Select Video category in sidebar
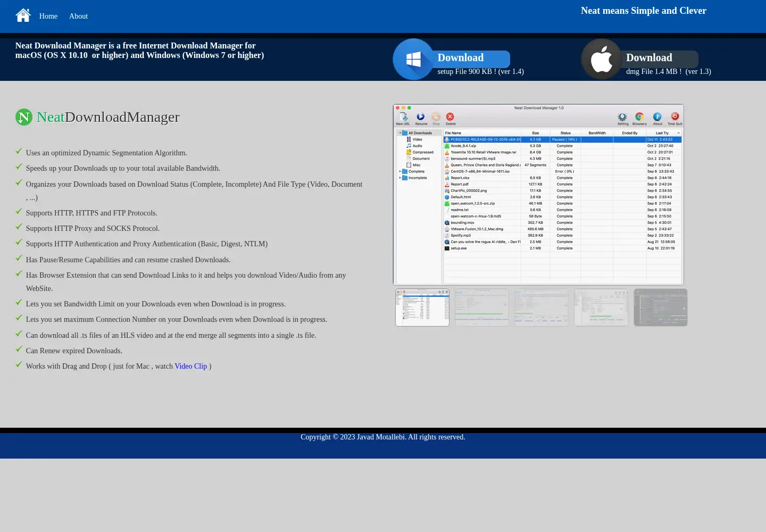Image resolution: width=766 pixels, height=532 pixels. point(415,139)
